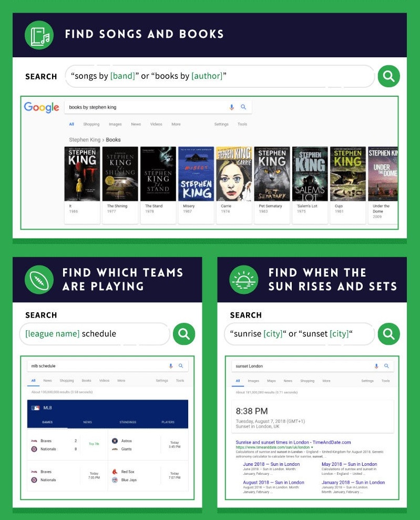
Task: Click the football icon in teams header
Action: coord(39,280)
